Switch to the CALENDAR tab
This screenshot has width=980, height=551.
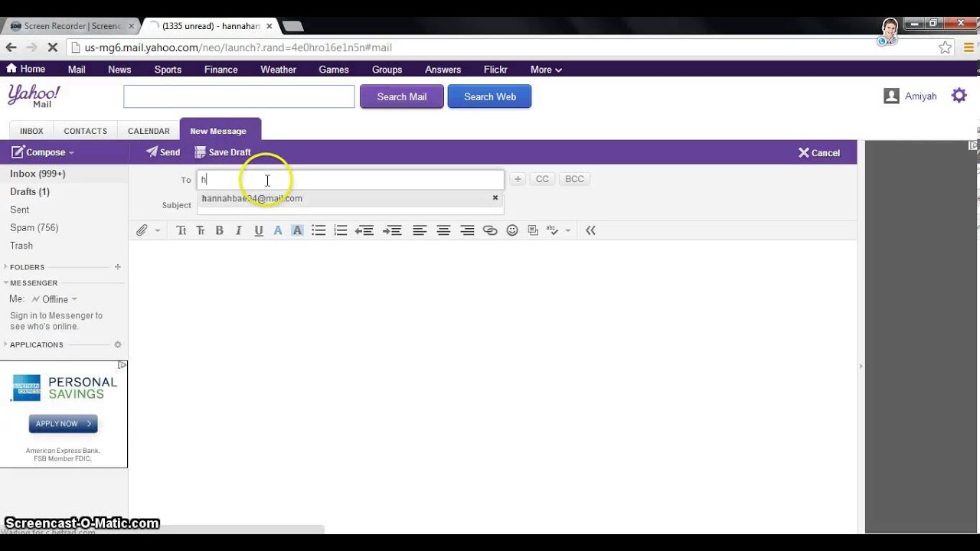[149, 131]
